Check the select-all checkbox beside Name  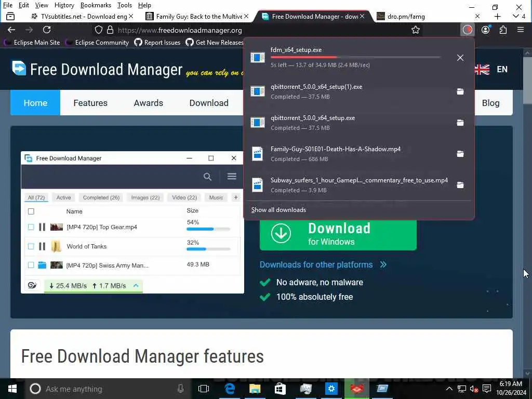(31, 211)
